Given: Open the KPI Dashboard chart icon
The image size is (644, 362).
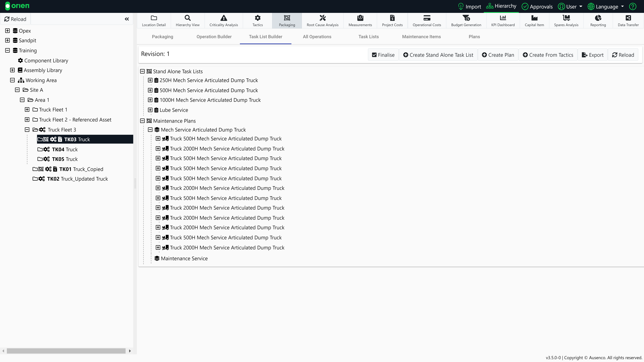Looking at the screenshot, I should (503, 18).
